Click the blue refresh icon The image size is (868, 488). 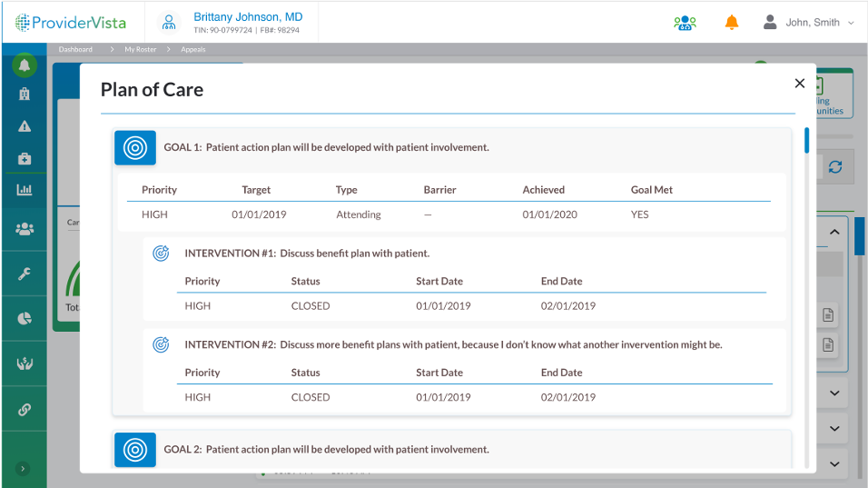[835, 167]
